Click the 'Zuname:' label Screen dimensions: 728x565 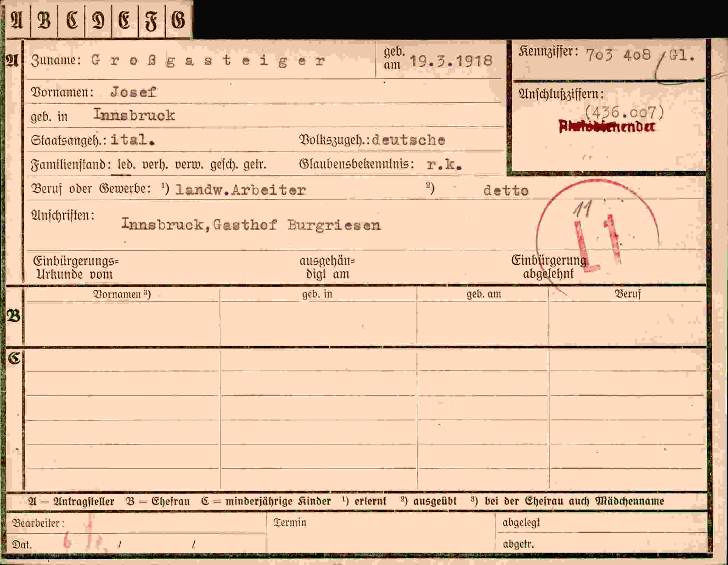point(56,60)
